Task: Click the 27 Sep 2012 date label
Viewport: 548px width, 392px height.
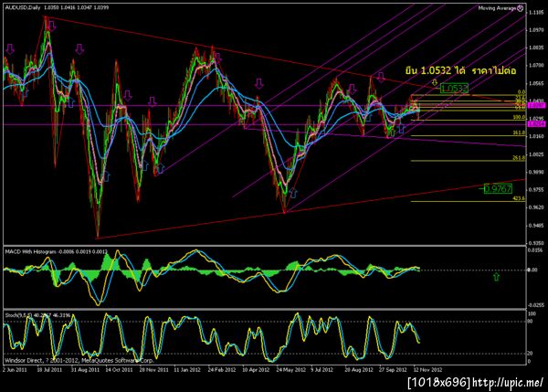Action: [x=393, y=370]
